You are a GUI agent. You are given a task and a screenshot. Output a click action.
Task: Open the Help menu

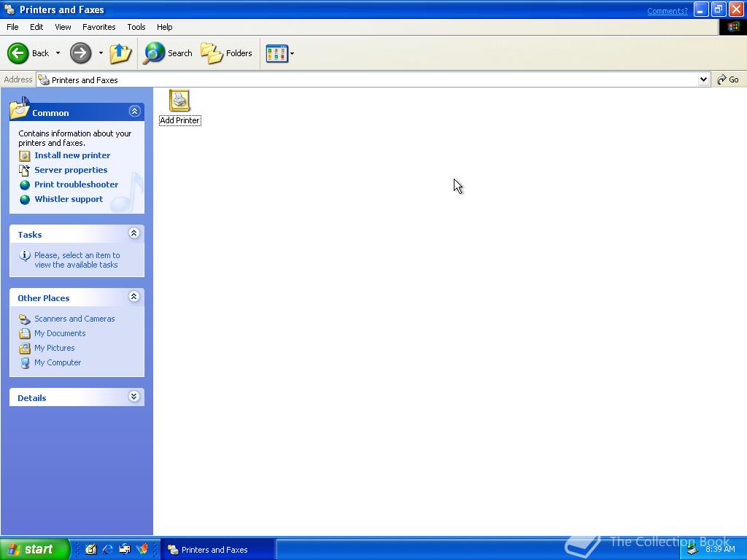(164, 27)
